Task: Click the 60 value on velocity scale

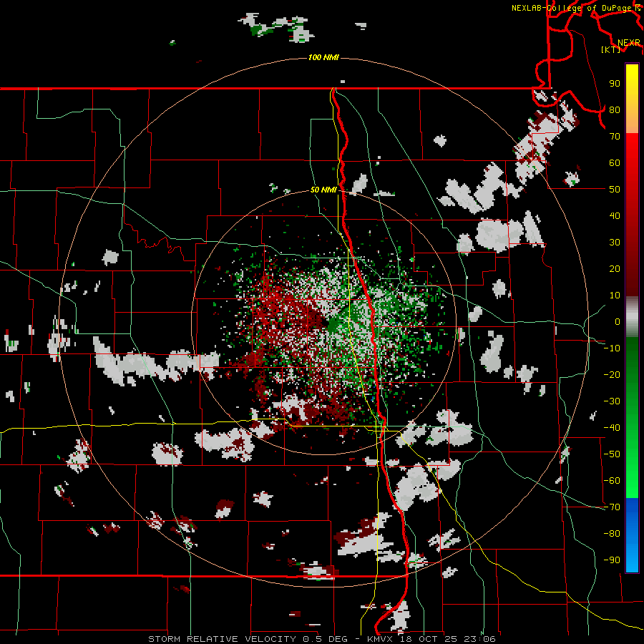Action: click(x=615, y=162)
